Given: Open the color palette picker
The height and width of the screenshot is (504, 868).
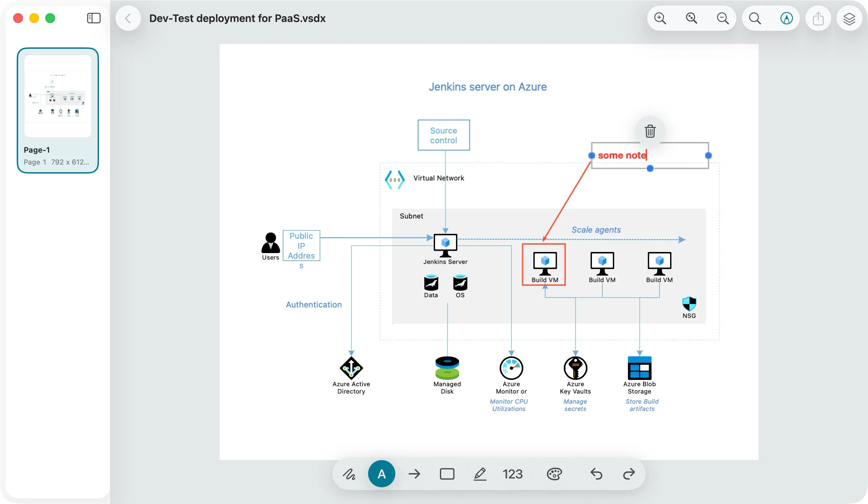Looking at the screenshot, I should [x=554, y=474].
